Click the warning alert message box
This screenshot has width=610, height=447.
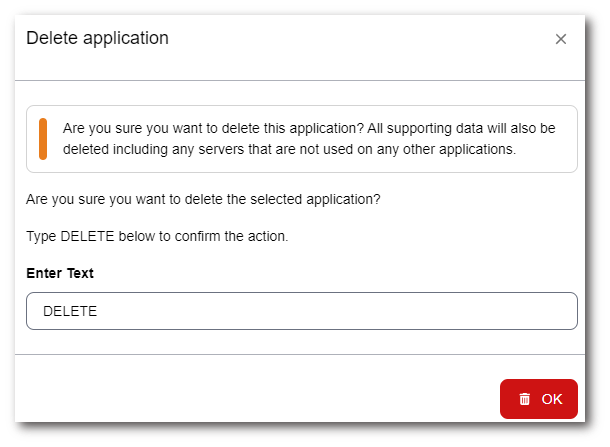click(301, 139)
